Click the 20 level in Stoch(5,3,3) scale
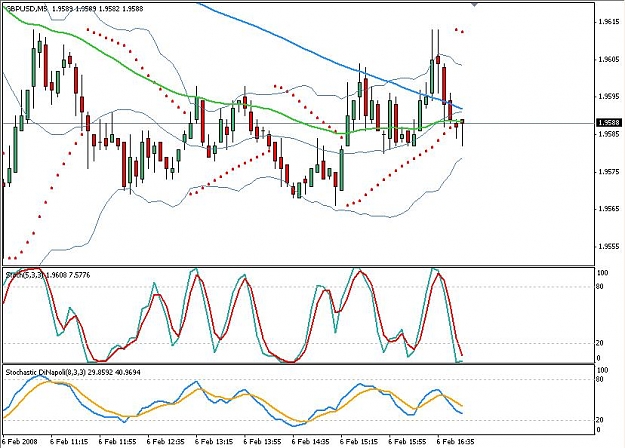Viewport: 625px width, 448px height. (x=601, y=343)
